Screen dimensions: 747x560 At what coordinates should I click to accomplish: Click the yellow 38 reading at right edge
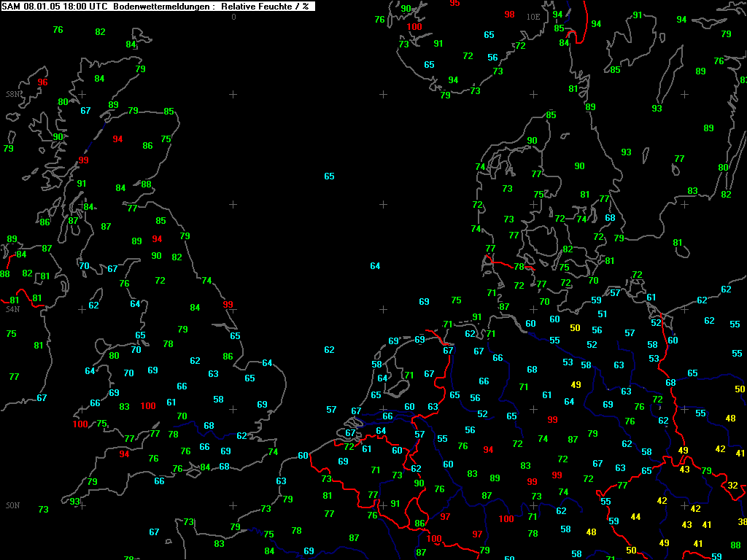(742, 521)
